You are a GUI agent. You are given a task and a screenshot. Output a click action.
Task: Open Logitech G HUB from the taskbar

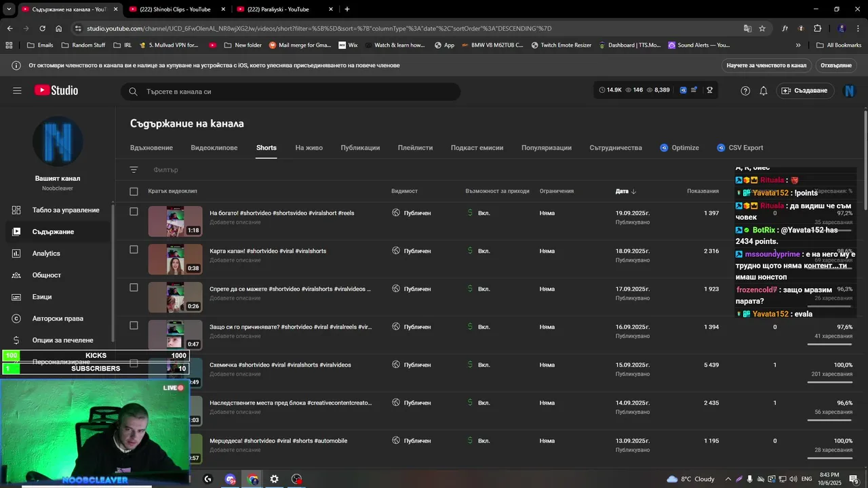[208, 479]
